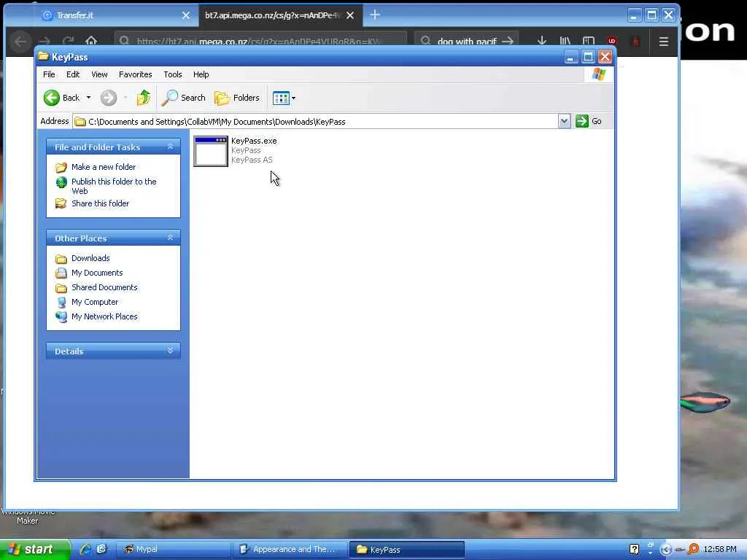Switch to Appearance and Themes taskbar button
The image size is (747, 560).
(x=289, y=550)
